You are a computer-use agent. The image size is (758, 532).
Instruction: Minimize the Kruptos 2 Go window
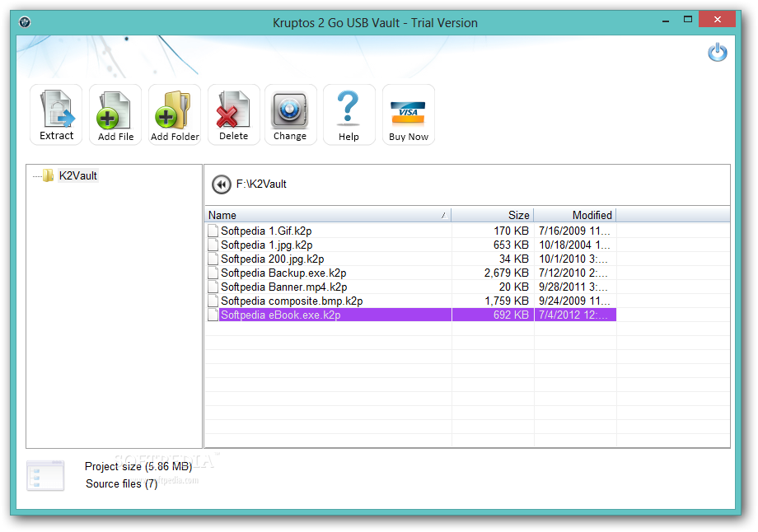(x=666, y=21)
